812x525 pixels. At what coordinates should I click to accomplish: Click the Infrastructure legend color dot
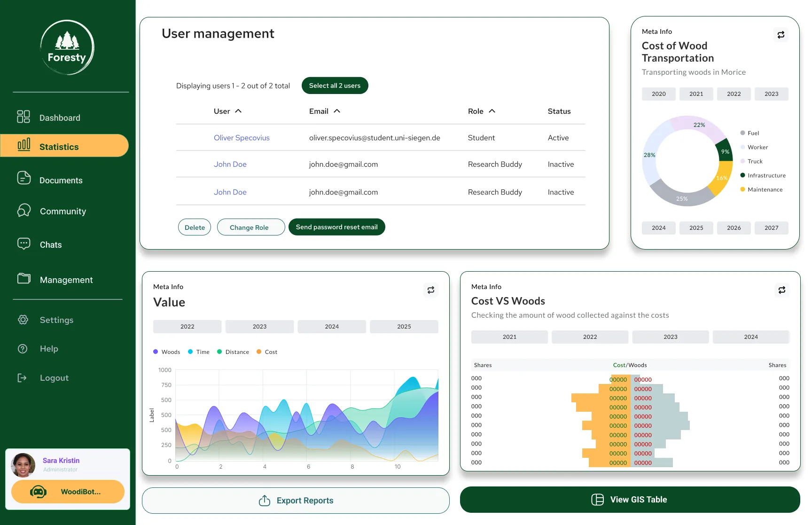[x=743, y=175]
